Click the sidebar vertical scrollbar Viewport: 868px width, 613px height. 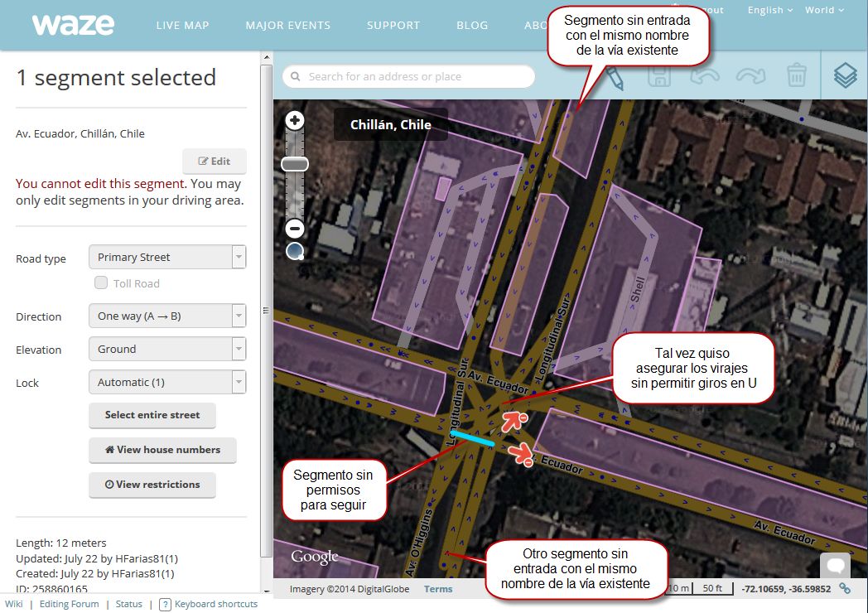tap(266, 310)
